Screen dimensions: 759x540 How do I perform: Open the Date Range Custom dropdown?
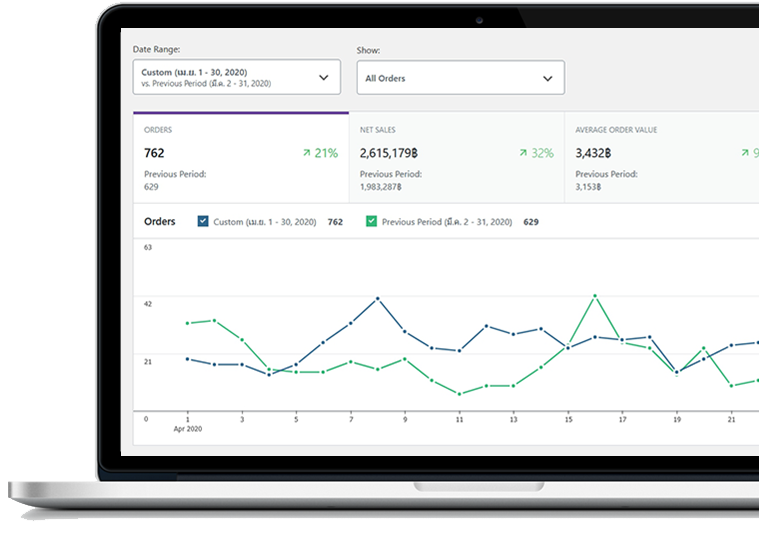[236, 78]
